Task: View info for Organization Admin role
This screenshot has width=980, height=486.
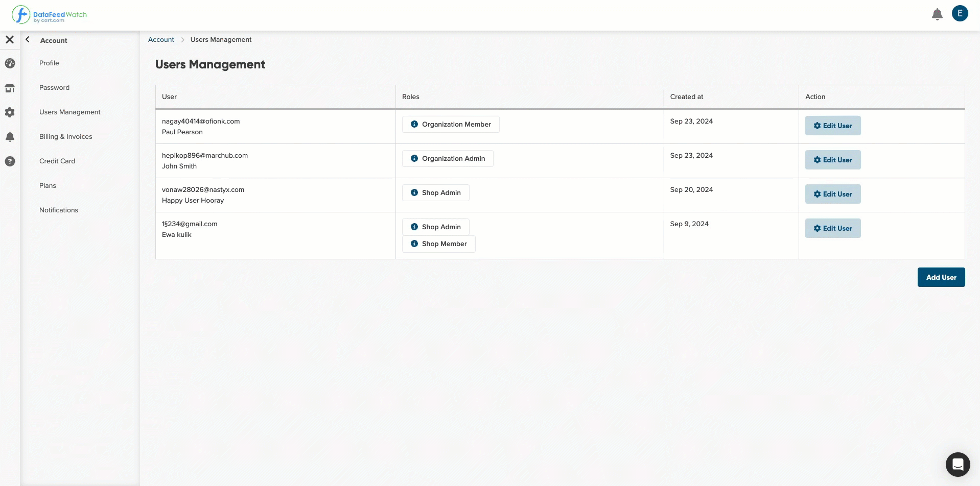Action: [414, 158]
